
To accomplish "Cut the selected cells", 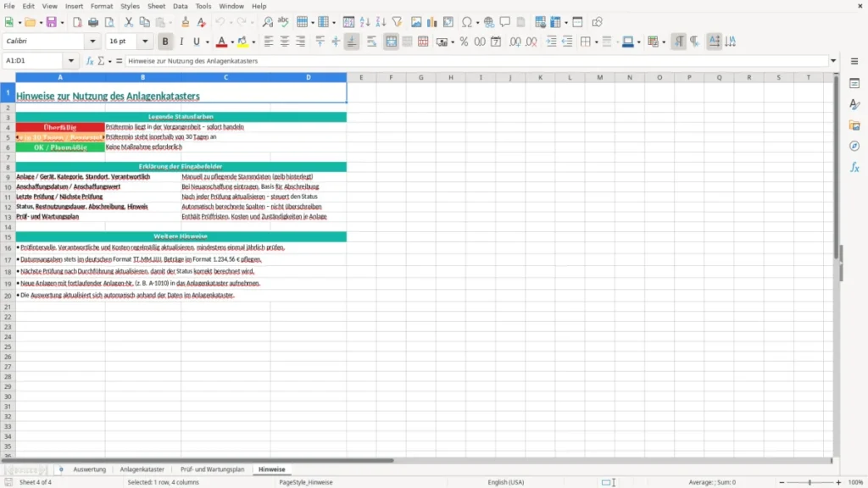I will click(x=129, y=22).
